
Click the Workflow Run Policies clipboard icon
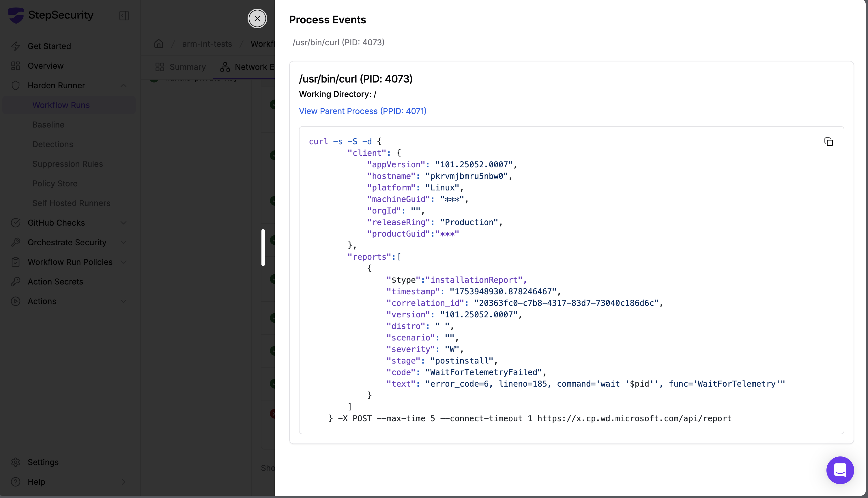click(x=15, y=262)
